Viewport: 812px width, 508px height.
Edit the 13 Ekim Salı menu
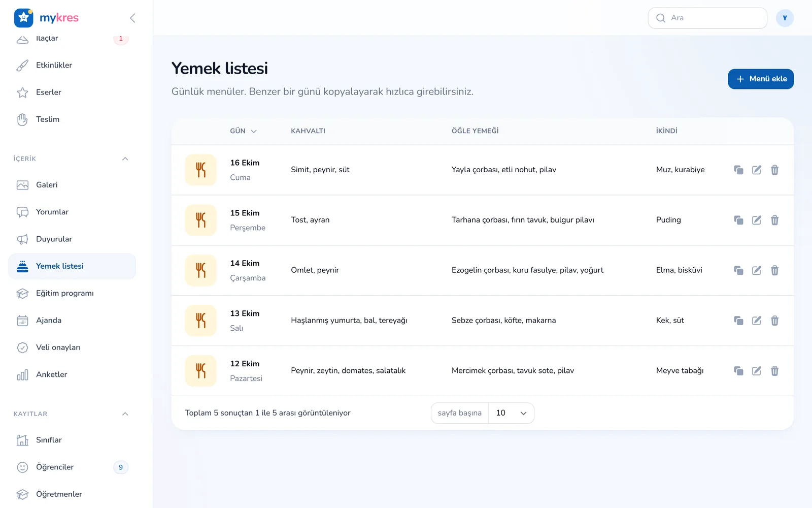click(757, 321)
